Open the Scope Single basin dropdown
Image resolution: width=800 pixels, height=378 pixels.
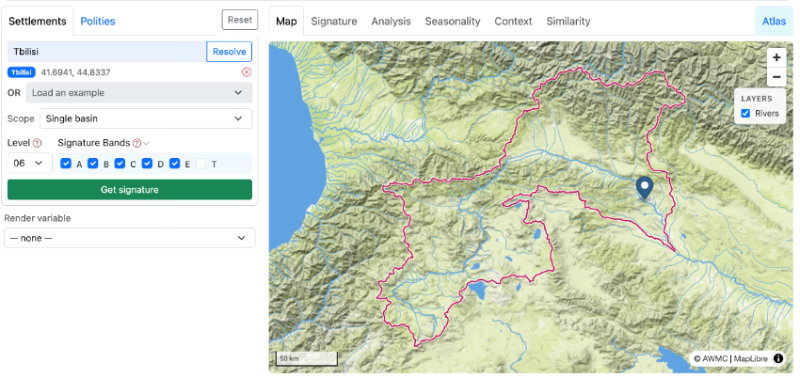click(145, 118)
